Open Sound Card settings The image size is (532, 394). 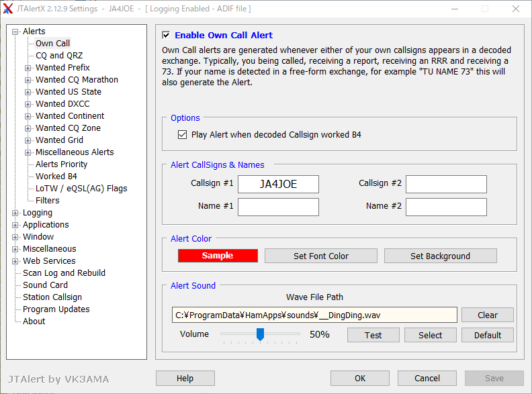click(45, 285)
